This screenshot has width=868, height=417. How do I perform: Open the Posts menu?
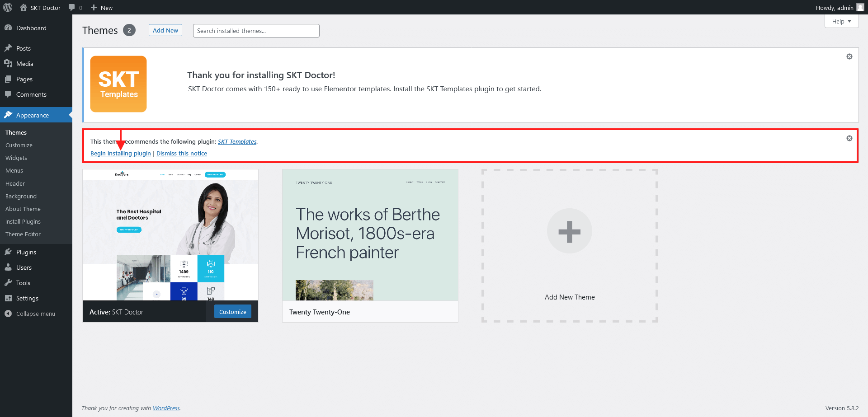tap(36, 48)
